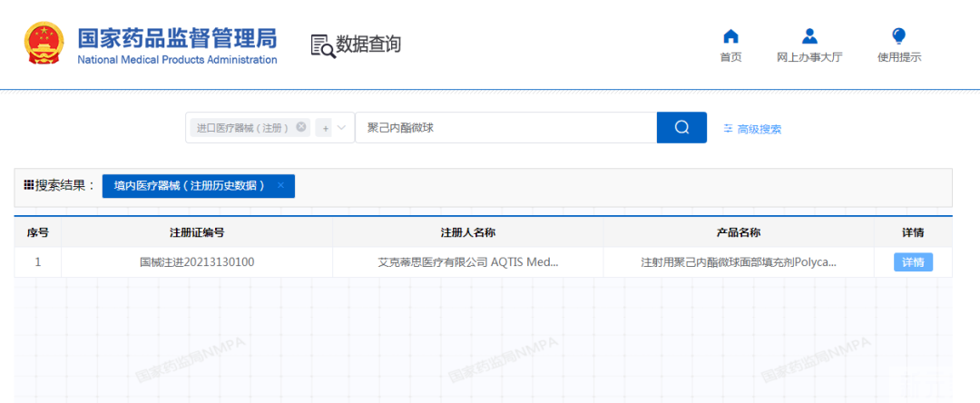The width and height of the screenshot is (980, 403).
Task: Click registration number 国械注进20213130100
Action: click(x=197, y=262)
